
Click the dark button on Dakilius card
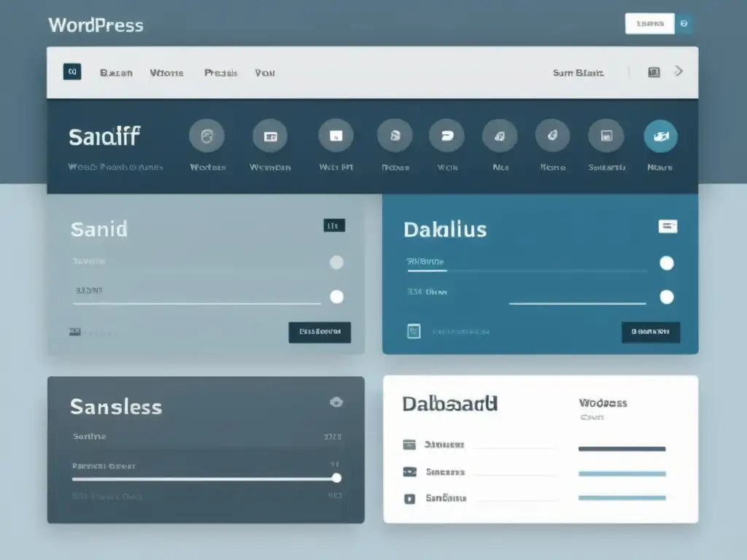(650, 332)
